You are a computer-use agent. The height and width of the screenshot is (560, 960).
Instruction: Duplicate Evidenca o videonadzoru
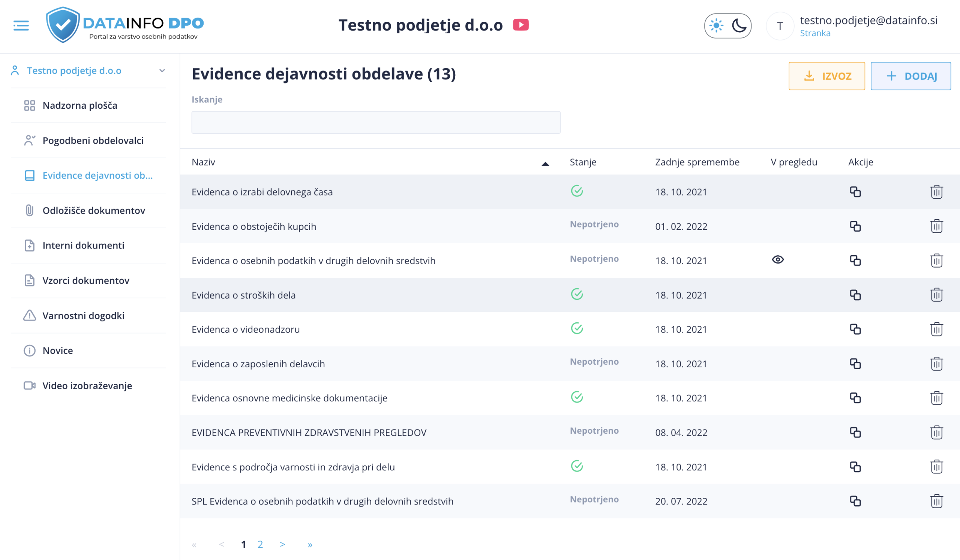click(x=855, y=329)
